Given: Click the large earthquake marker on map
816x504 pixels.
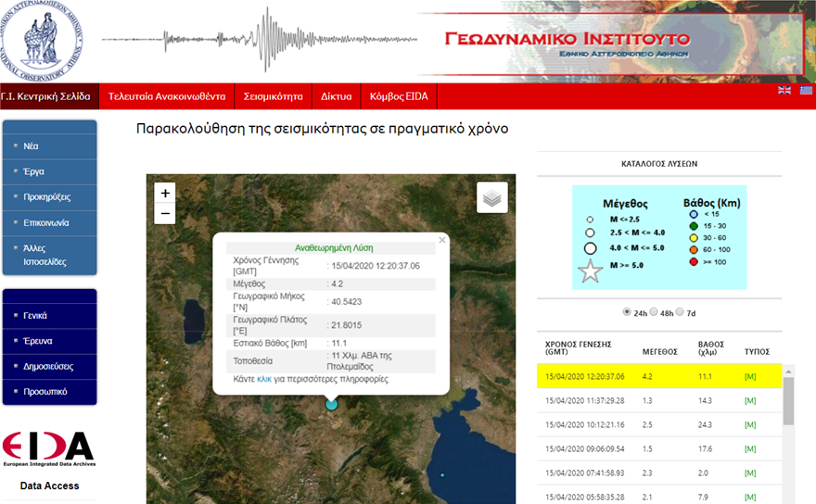Looking at the screenshot, I should (332, 403).
